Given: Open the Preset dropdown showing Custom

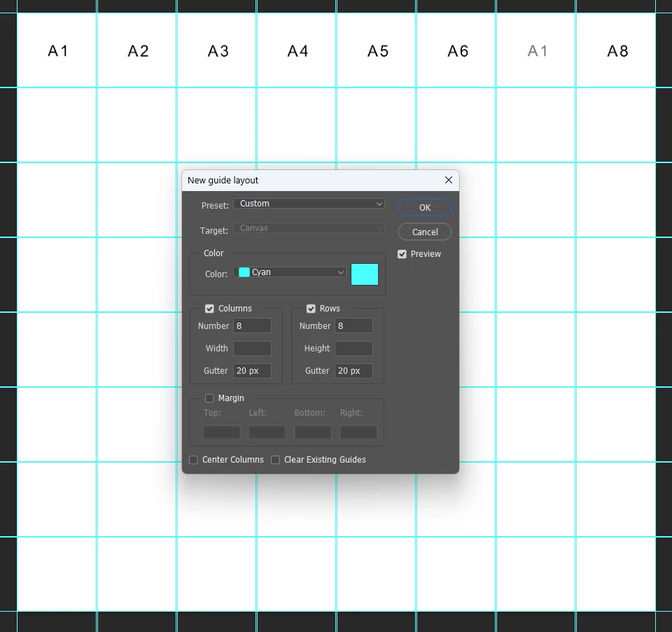Looking at the screenshot, I should [x=309, y=204].
